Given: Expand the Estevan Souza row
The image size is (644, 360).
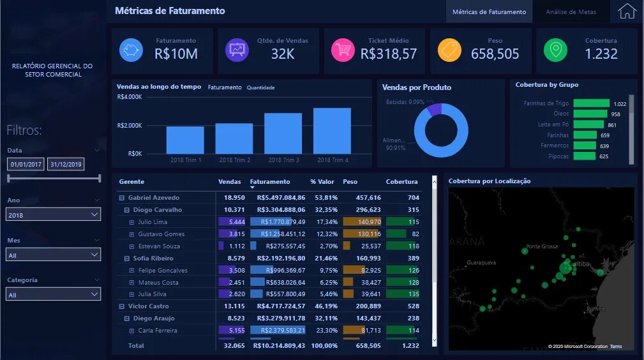Looking at the screenshot, I should click(x=132, y=246).
